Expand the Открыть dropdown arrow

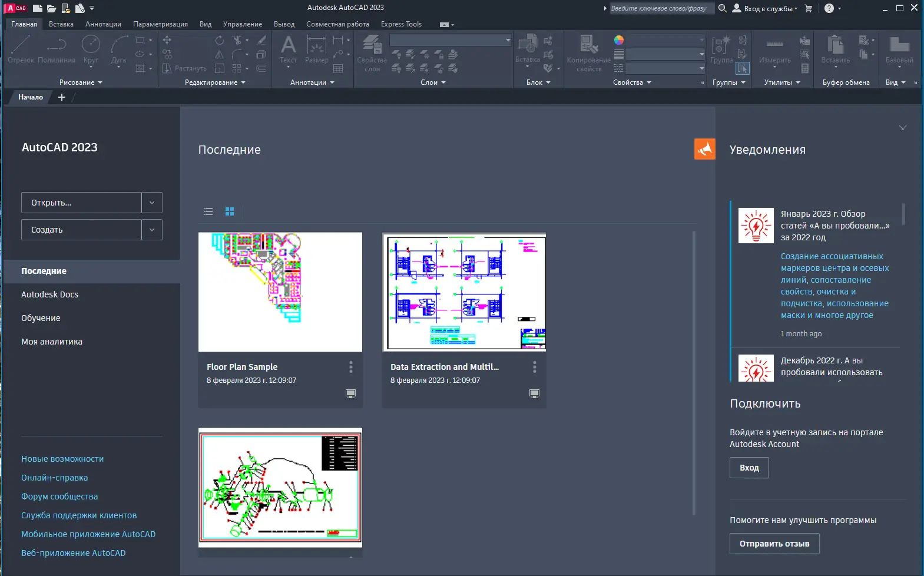tap(152, 203)
